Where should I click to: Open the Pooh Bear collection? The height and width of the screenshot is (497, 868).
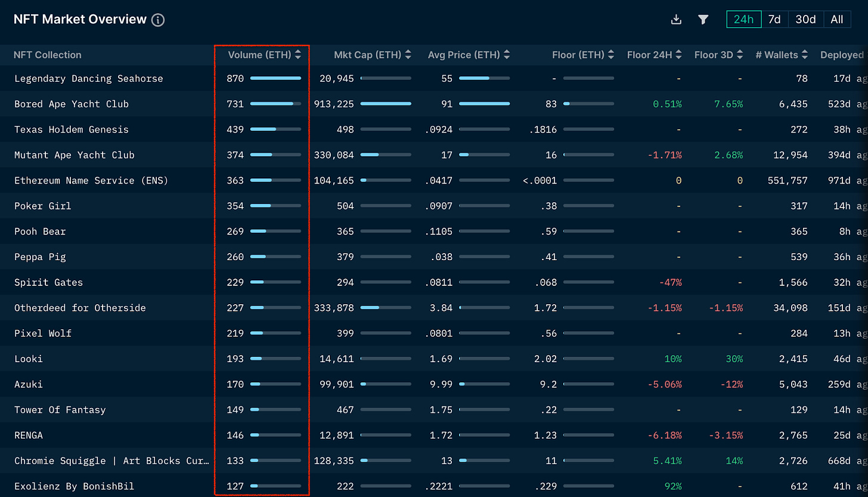[40, 231]
